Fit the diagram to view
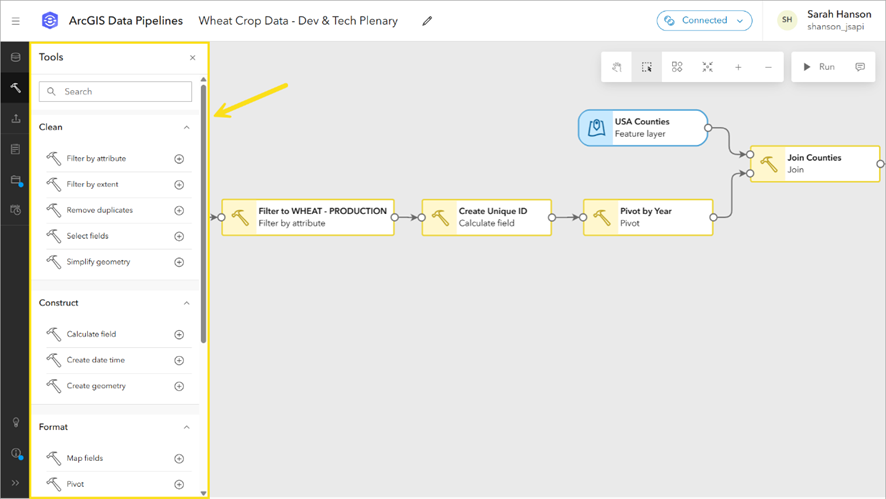 (x=707, y=67)
